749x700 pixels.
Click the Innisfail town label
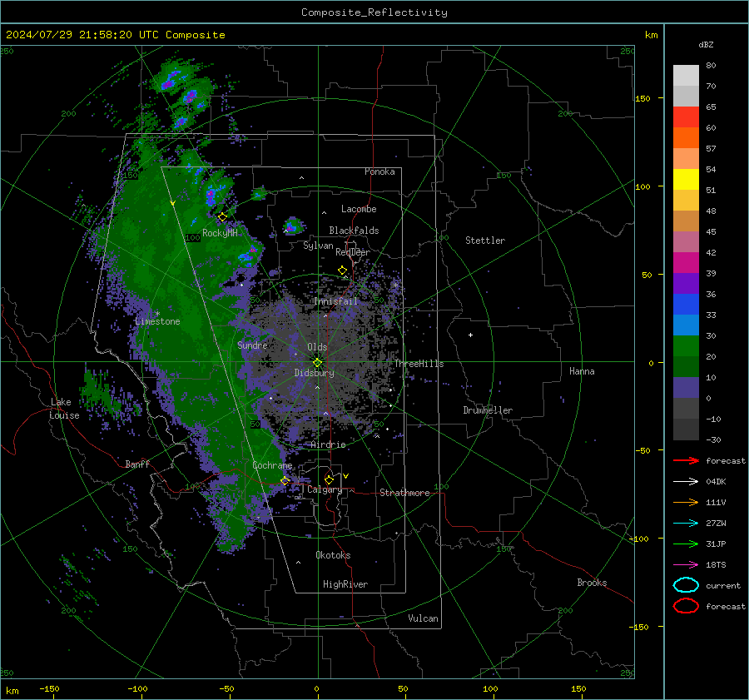(335, 301)
